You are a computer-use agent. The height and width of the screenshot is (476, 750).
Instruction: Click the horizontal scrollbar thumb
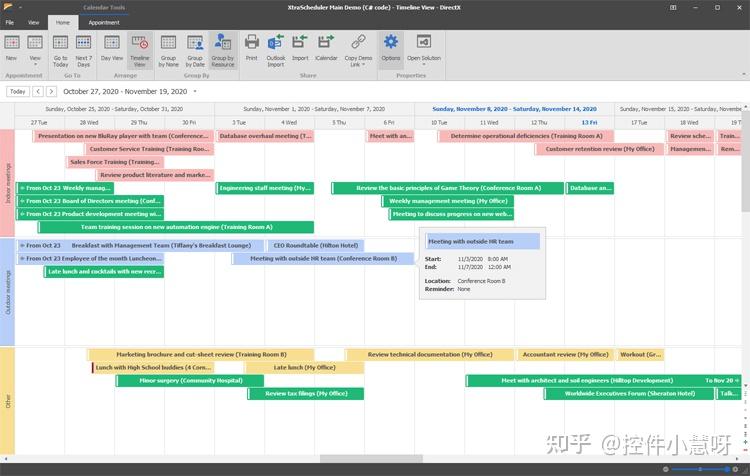pyautogui.click(x=371, y=459)
